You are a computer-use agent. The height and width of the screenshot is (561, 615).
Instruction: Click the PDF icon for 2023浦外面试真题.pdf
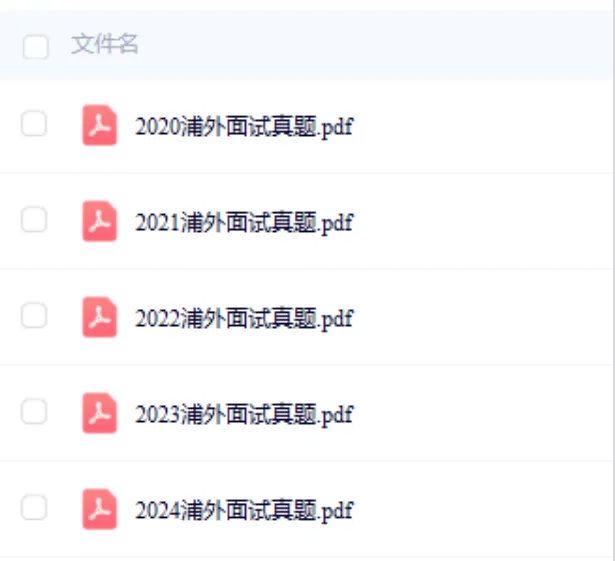(100, 413)
